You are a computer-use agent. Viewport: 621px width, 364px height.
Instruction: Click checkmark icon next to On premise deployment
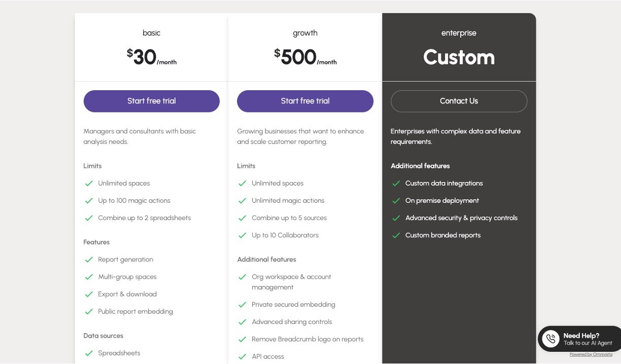tap(396, 201)
